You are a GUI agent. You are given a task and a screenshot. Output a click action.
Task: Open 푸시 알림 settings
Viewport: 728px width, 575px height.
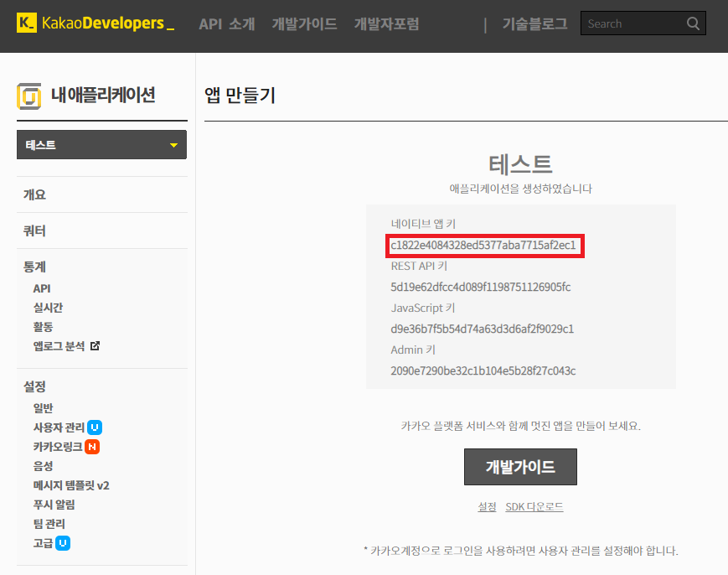pyautogui.click(x=54, y=505)
